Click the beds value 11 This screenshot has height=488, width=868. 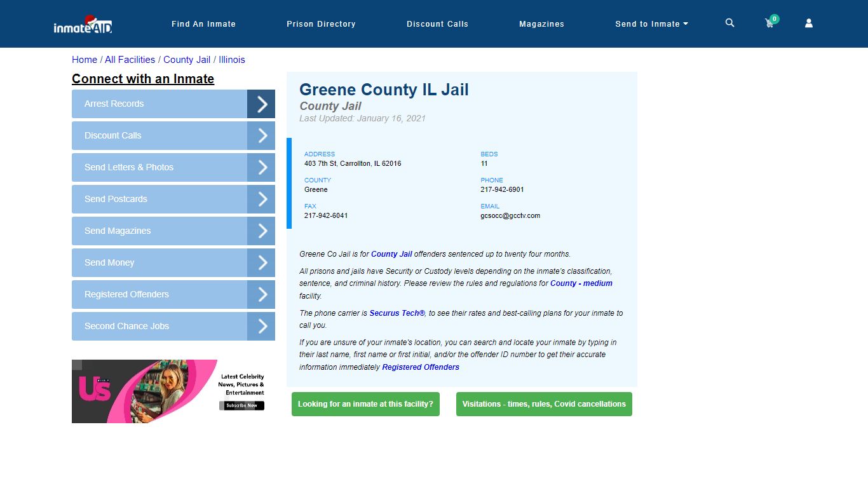click(484, 163)
